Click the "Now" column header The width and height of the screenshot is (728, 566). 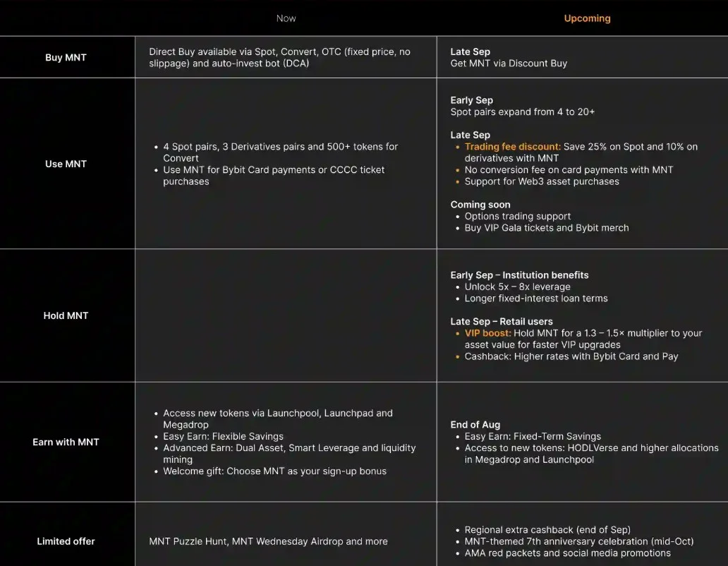click(x=286, y=18)
